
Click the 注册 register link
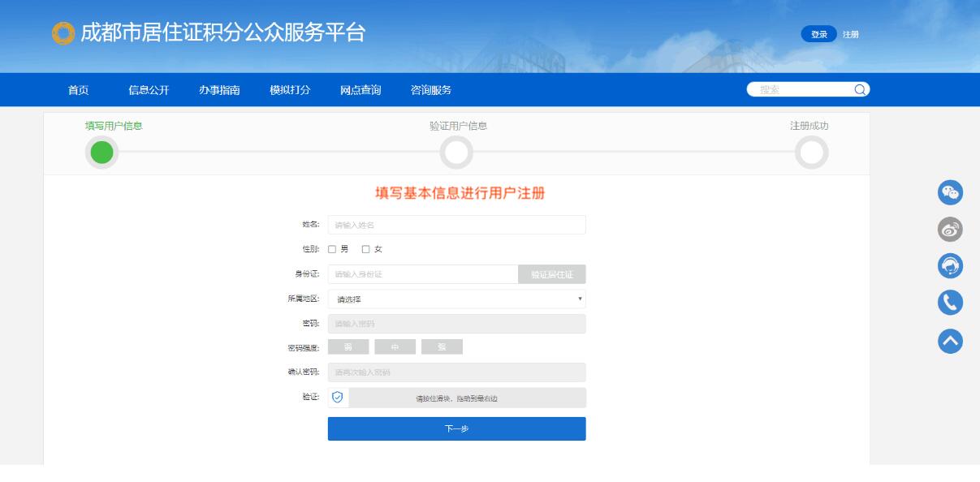coord(850,34)
